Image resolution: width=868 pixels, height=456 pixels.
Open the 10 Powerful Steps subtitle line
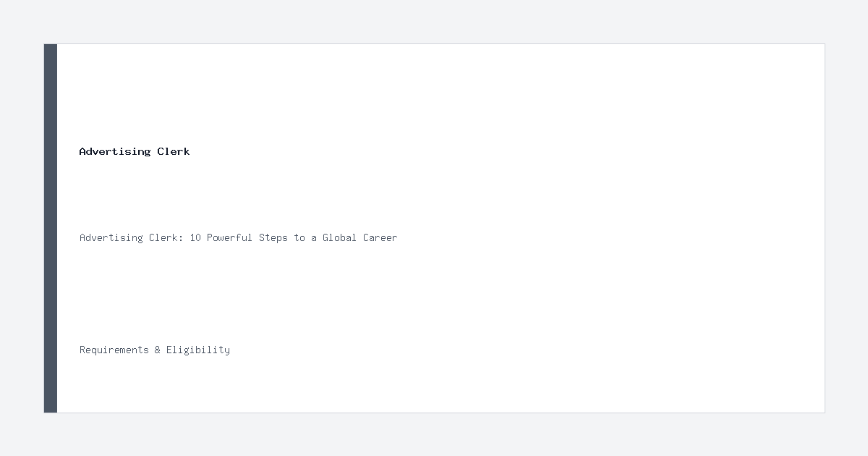(x=239, y=237)
